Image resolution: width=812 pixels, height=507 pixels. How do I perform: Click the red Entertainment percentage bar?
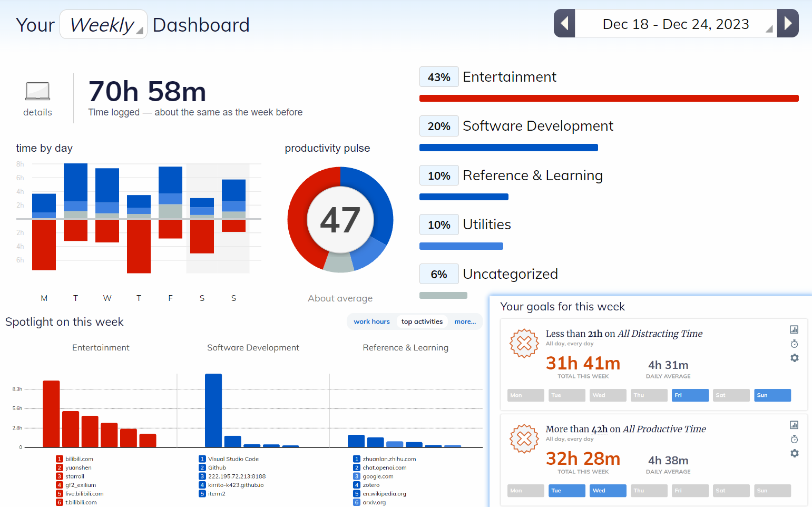[x=609, y=99]
